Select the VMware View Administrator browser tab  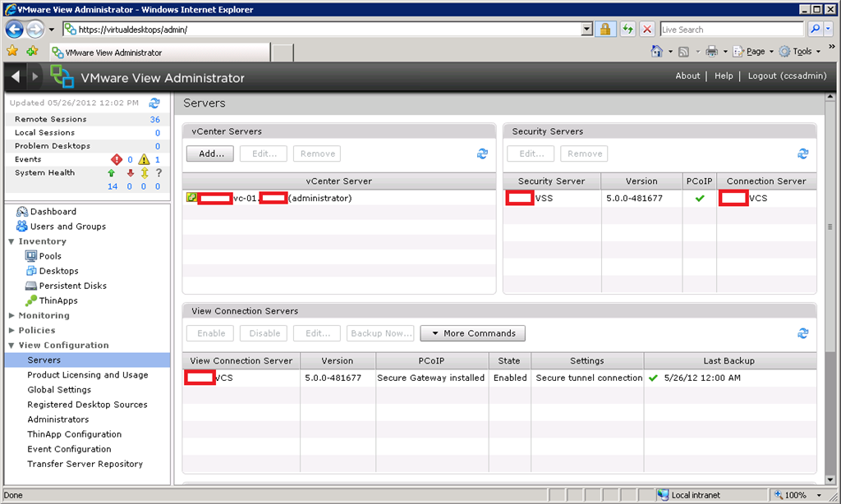(x=160, y=53)
